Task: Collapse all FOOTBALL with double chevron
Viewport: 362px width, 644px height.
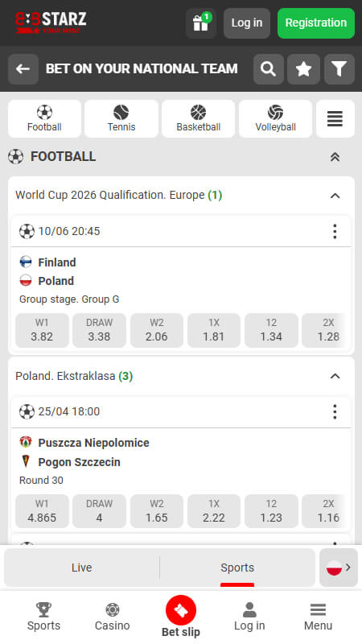Action: click(x=335, y=157)
